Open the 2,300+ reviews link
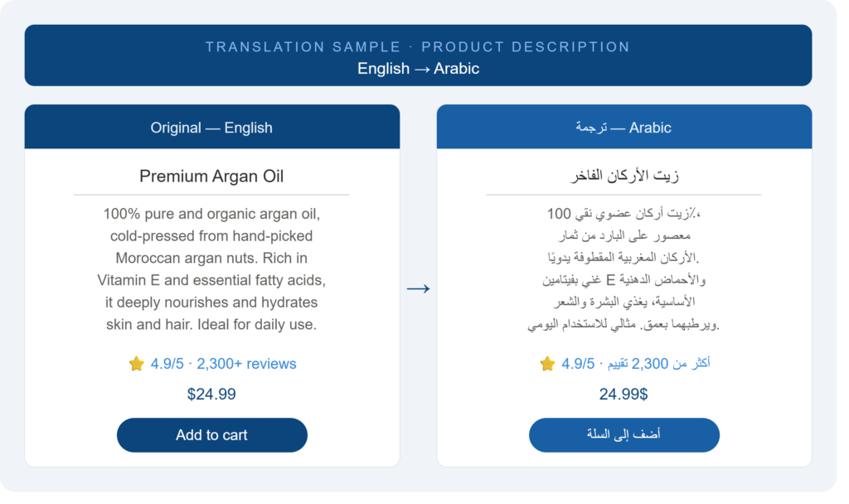This screenshot has height=504, width=849. tap(246, 364)
